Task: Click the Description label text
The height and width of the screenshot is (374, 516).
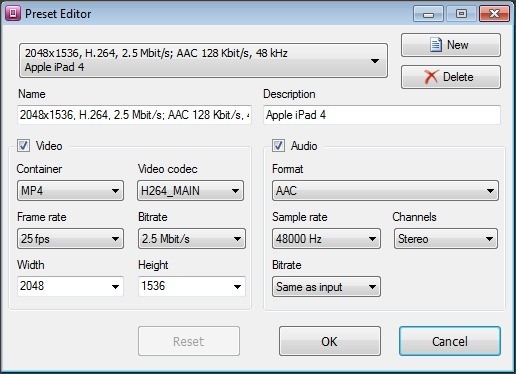Action: (289, 94)
